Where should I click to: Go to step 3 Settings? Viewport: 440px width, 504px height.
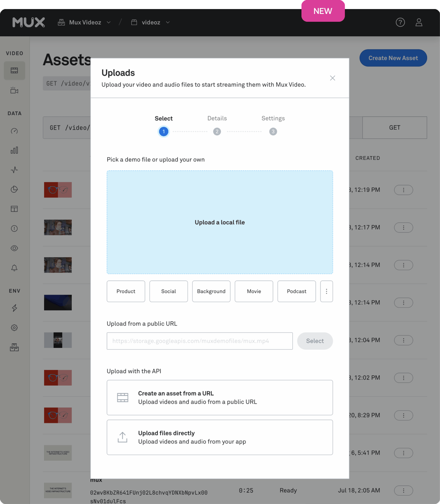coord(273,131)
